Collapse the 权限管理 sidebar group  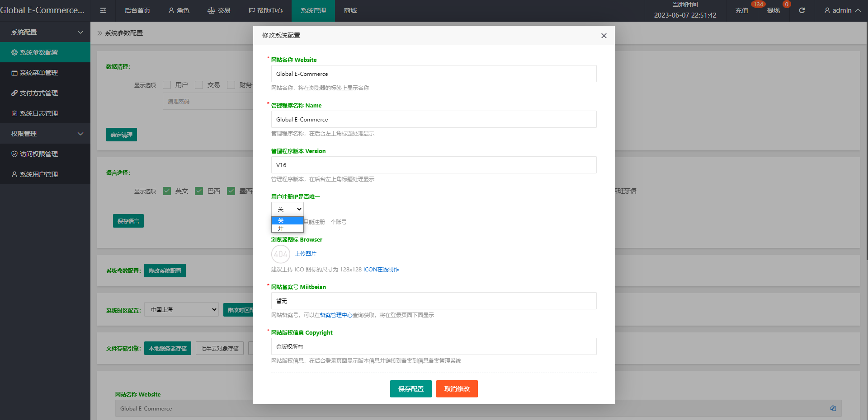click(45, 134)
